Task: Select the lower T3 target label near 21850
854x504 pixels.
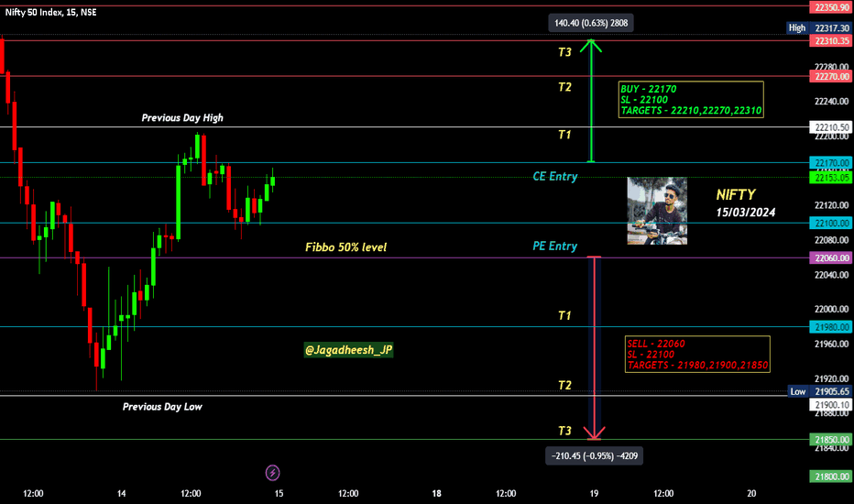Action: click(564, 431)
